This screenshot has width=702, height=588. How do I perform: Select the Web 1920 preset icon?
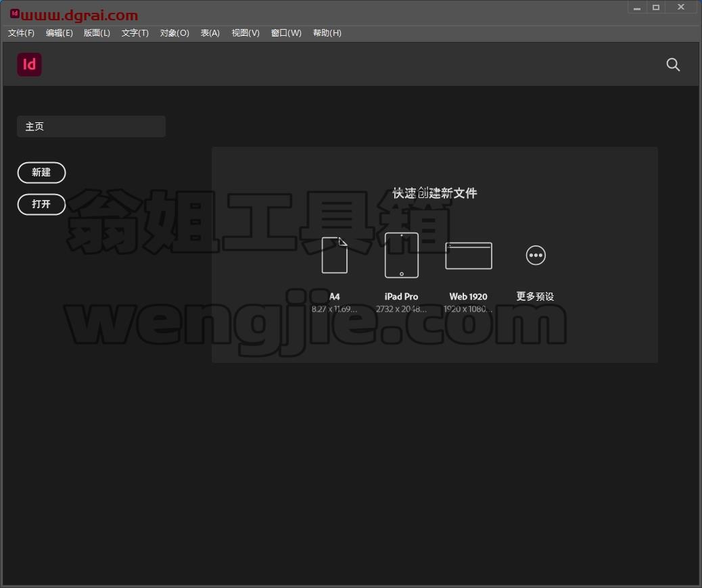coord(469,255)
